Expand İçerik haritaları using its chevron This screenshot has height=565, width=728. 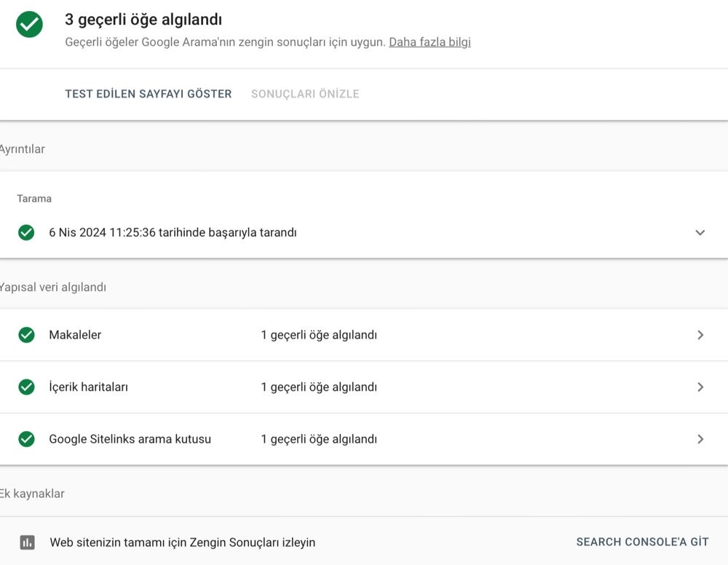coord(700,387)
